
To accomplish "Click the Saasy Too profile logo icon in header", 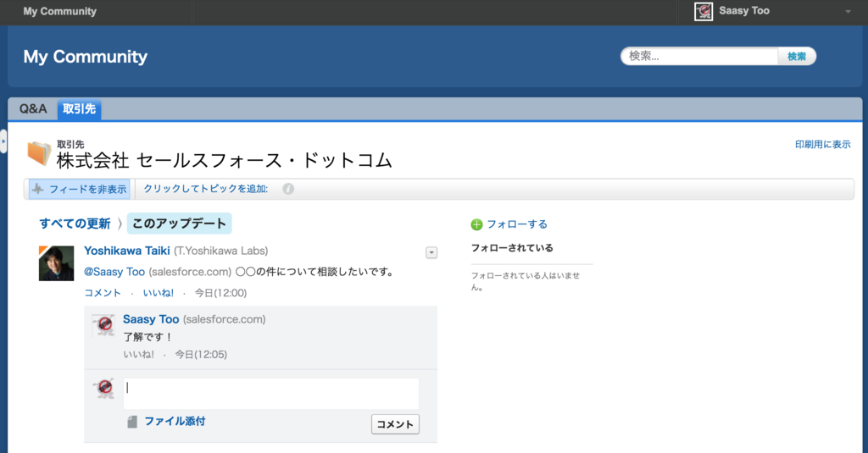I will click(704, 12).
